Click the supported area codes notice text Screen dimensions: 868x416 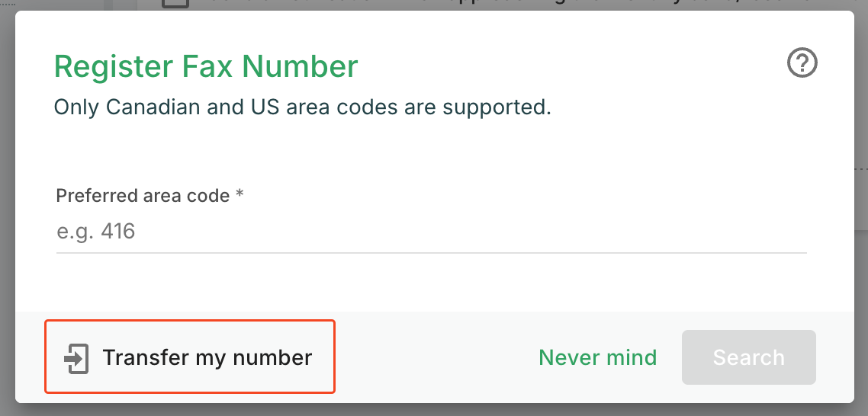302,107
